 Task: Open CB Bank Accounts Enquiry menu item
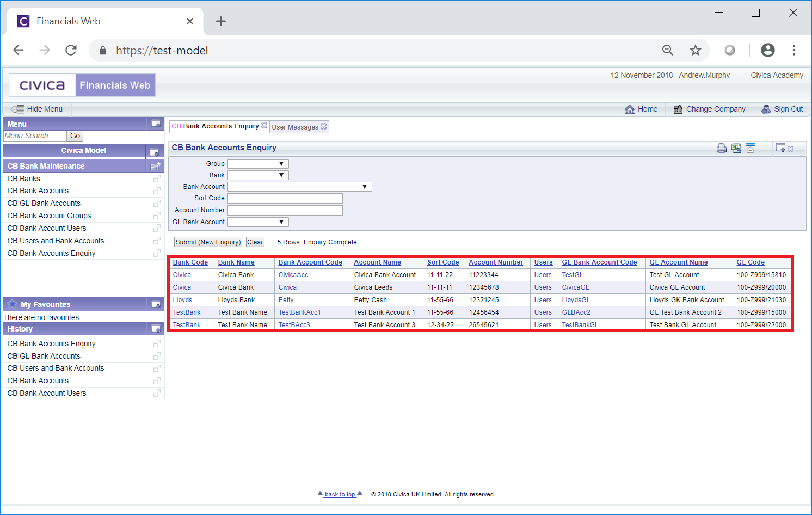52,253
